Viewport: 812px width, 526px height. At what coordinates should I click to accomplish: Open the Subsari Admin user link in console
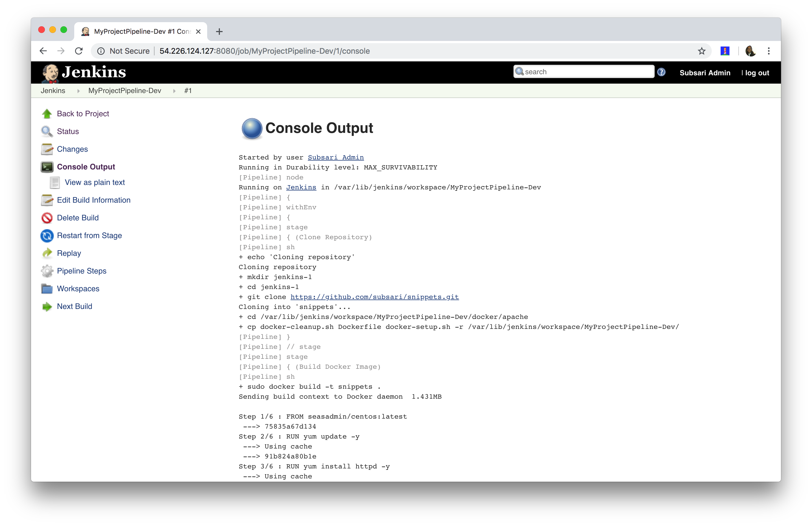335,157
